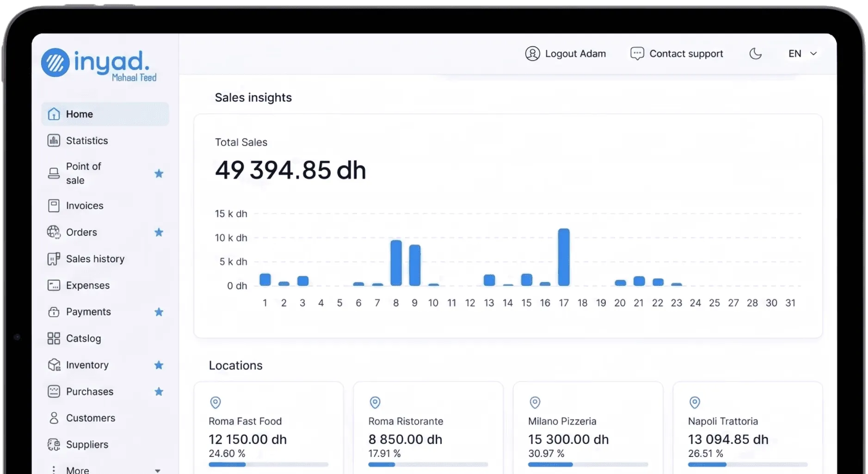Click the inyad logo in the sidebar

(98, 64)
